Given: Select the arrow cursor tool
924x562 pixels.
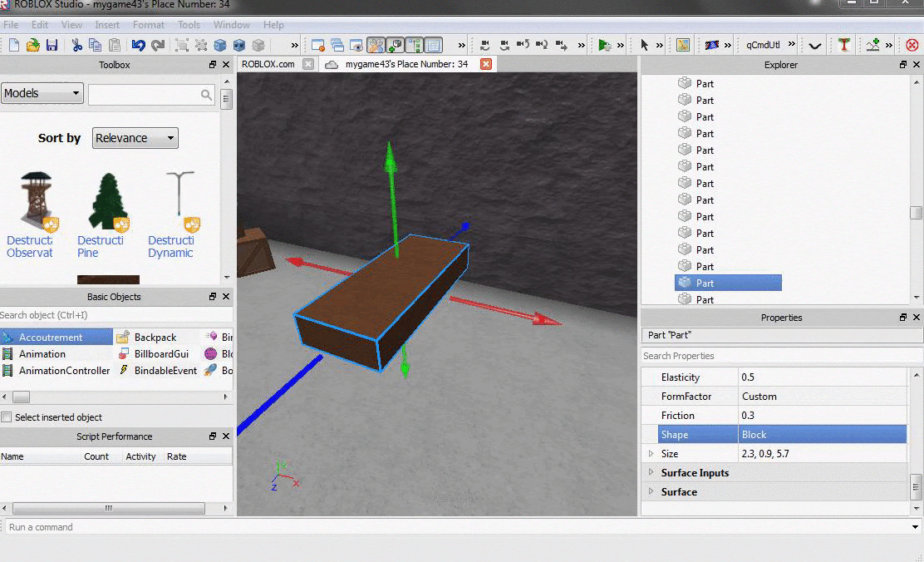Looking at the screenshot, I should 644,45.
